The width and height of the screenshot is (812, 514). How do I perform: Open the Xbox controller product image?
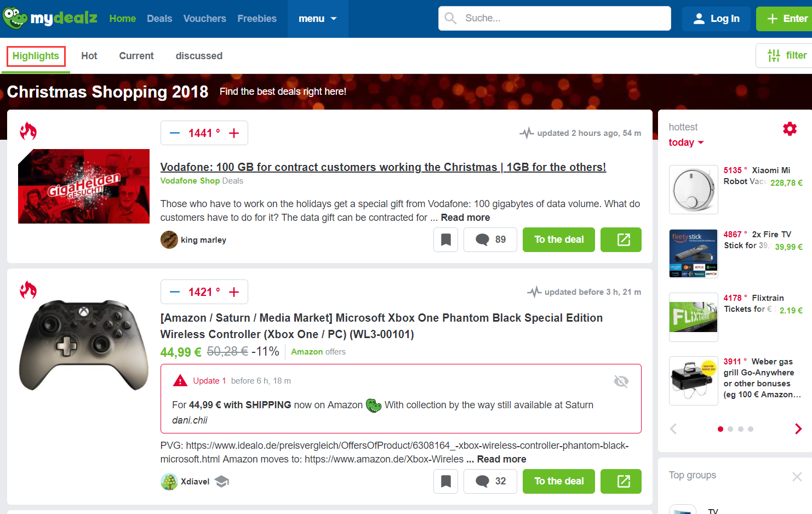[x=84, y=345]
